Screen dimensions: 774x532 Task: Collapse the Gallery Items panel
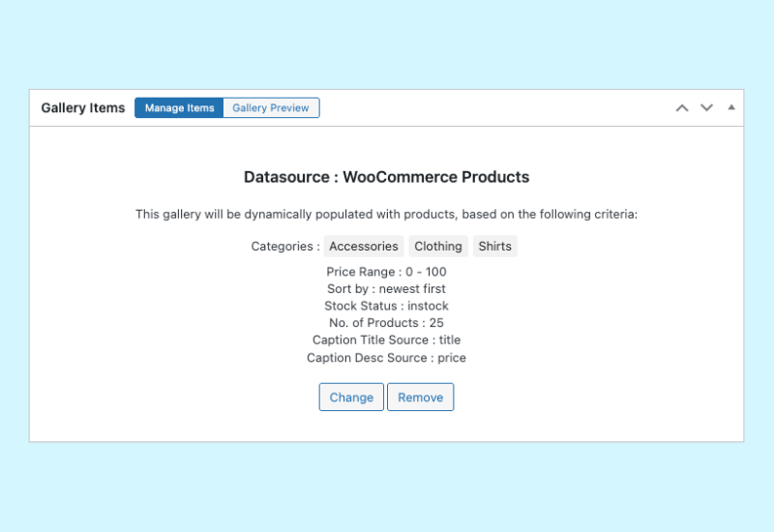click(731, 107)
